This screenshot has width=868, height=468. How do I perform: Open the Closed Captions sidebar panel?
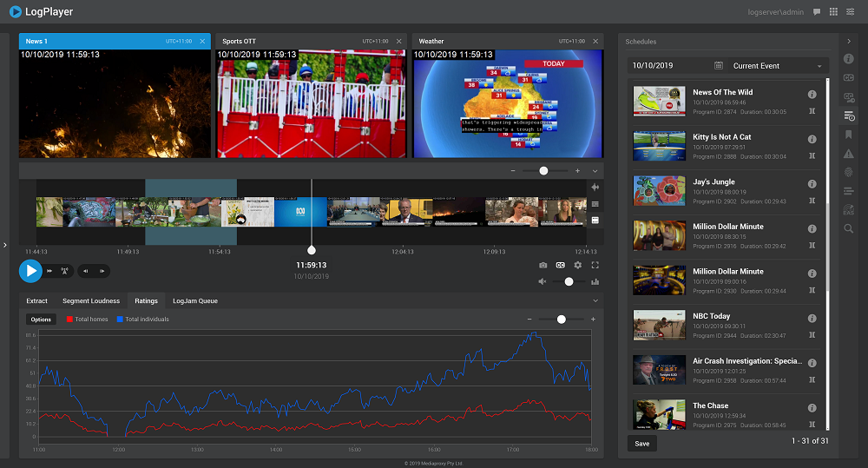coord(849,77)
